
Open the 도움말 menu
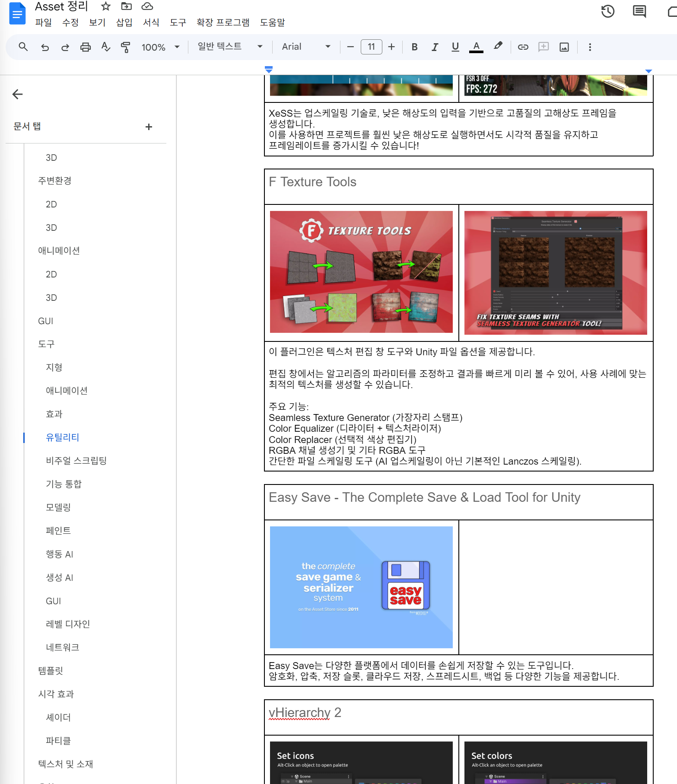click(x=272, y=22)
